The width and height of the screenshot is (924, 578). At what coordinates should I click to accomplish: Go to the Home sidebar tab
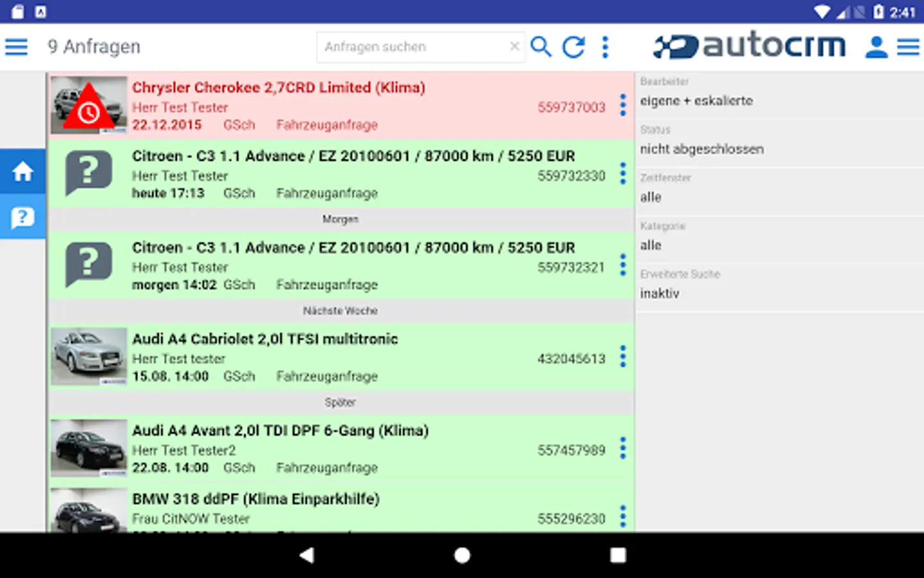click(x=23, y=171)
